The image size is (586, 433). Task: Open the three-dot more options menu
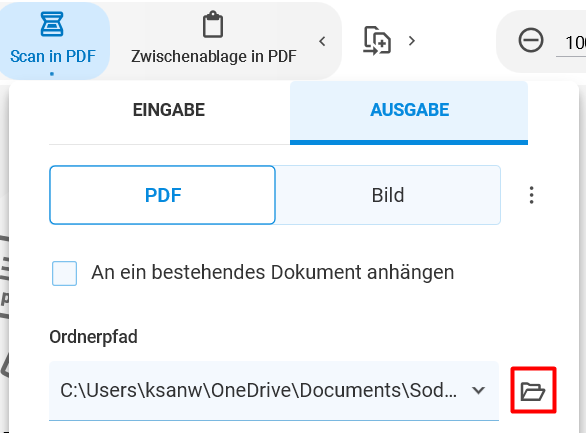[531, 195]
